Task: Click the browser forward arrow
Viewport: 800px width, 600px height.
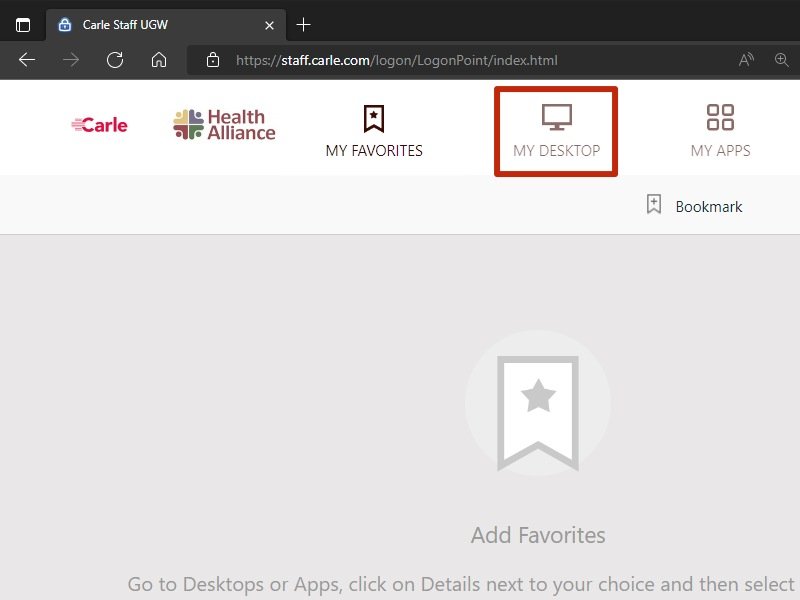Action: (x=71, y=60)
